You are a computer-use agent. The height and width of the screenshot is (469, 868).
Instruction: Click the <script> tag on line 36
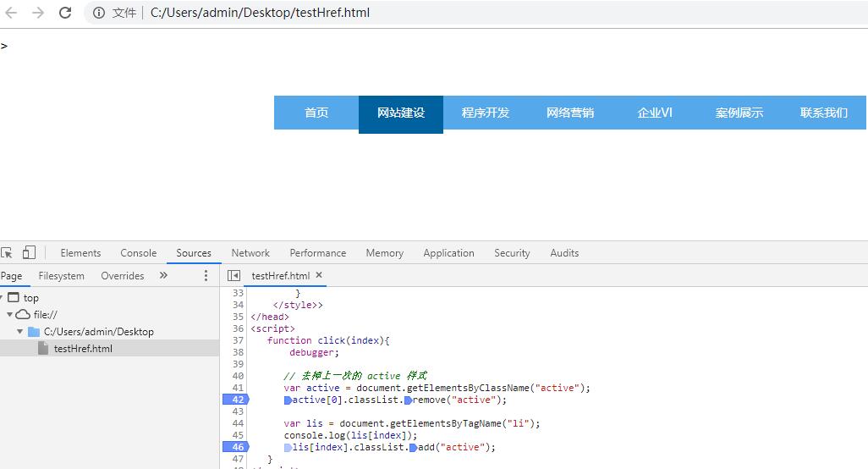click(273, 328)
